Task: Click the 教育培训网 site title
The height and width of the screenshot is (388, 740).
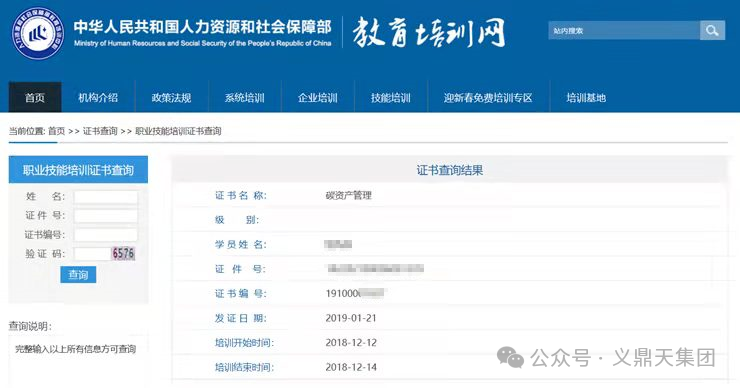Action: pyautogui.click(x=429, y=32)
